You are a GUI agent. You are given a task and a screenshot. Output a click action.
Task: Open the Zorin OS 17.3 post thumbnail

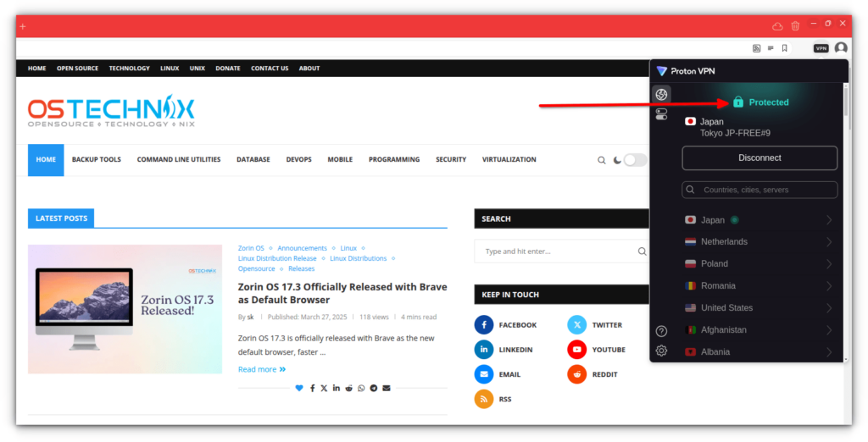pos(125,309)
